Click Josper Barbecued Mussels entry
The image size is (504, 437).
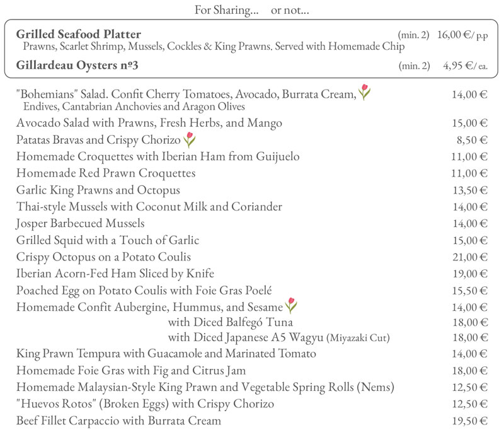(x=81, y=224)
